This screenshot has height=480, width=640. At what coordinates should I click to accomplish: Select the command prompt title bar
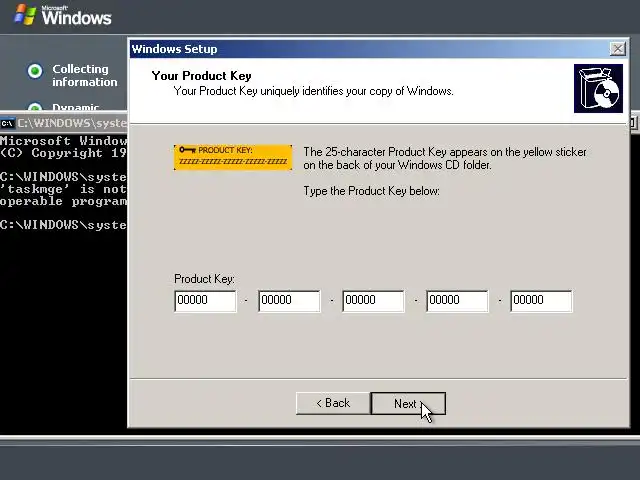64,123
